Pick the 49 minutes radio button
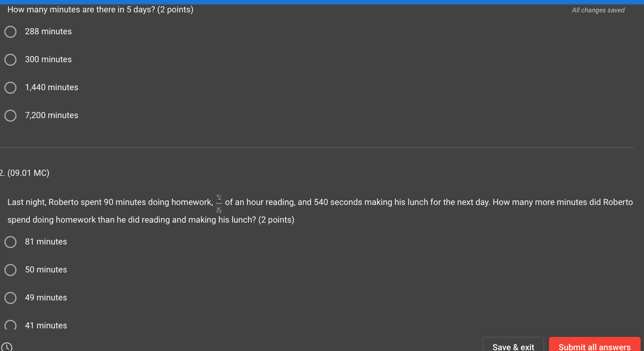The image size is (644, 351). click(10, 298)
